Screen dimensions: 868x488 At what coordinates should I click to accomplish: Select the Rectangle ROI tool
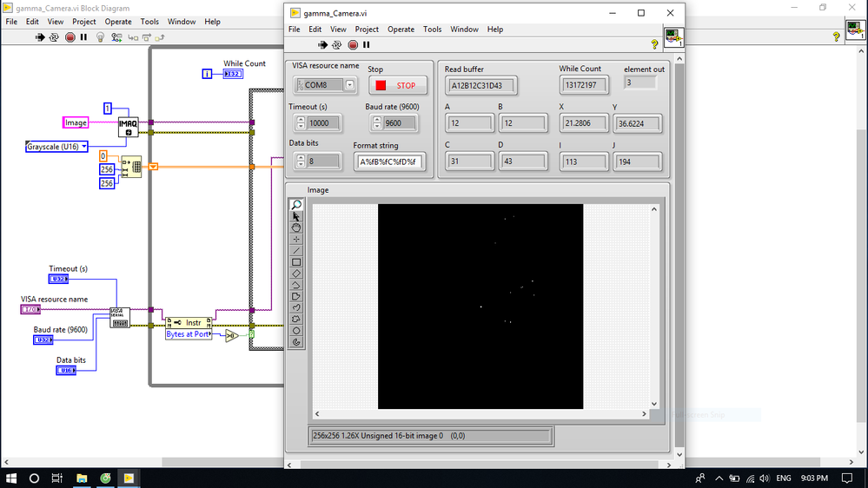[x=296, y=262]
